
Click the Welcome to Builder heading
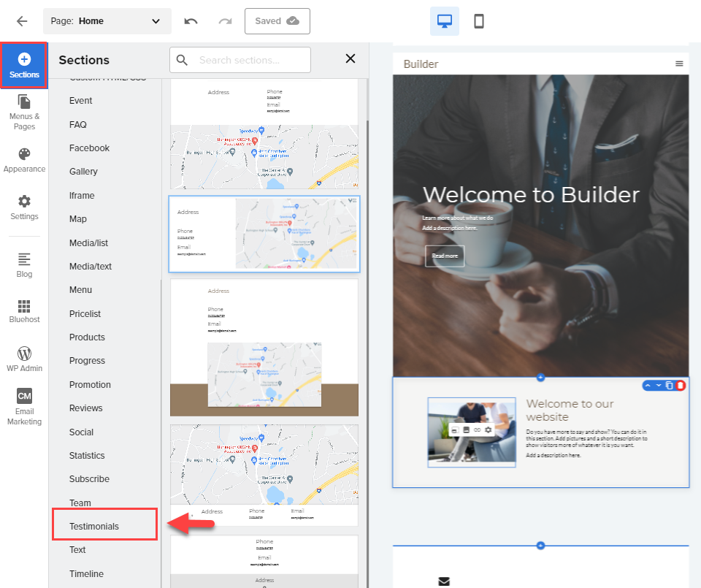coord(531,194)
